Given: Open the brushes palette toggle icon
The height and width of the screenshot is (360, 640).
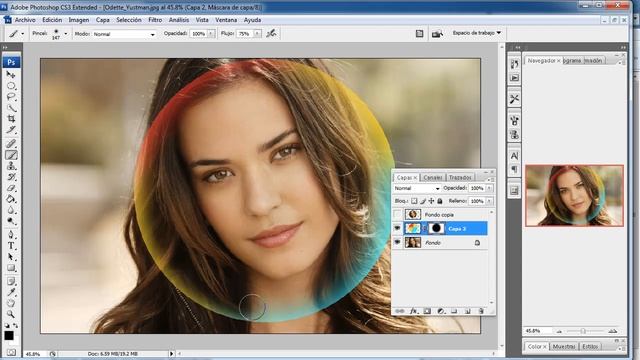Looking at the screenshot, I should coord(420,34).
